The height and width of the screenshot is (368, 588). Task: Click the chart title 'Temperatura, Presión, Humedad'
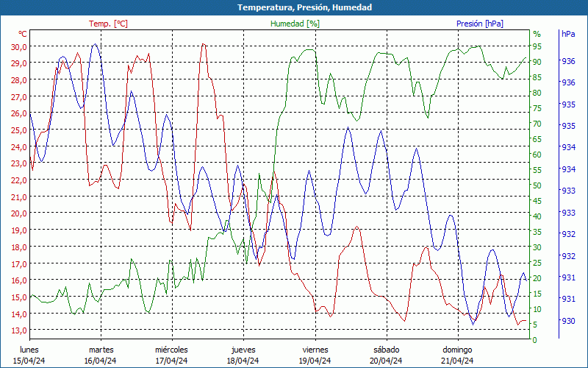coord(304,7)
